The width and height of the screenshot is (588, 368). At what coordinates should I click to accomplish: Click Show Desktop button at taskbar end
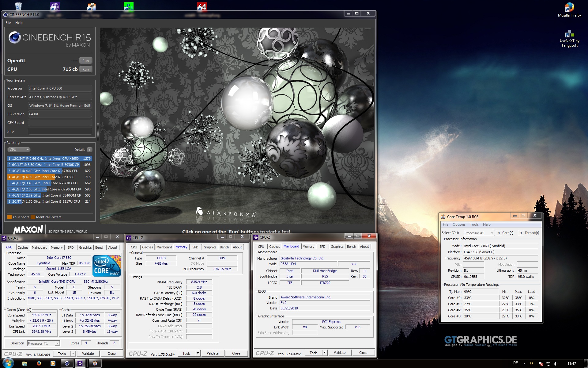[586, 364]
